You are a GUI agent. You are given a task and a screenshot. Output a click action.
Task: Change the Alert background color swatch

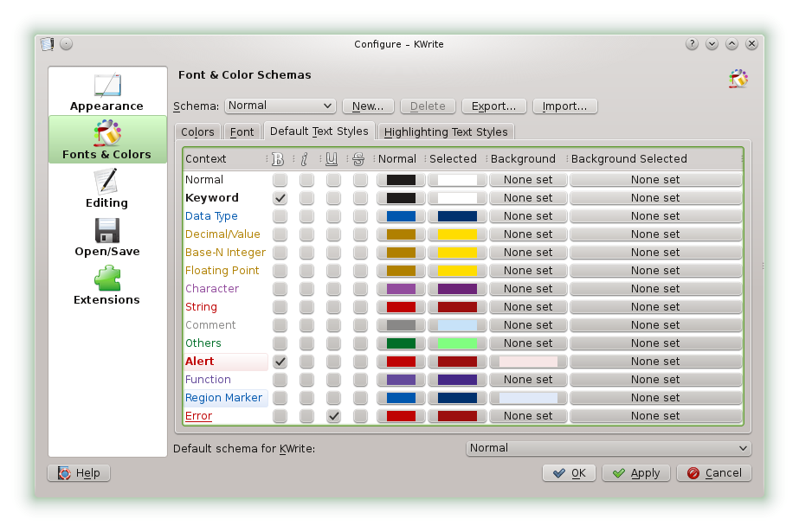click(x=528, y=362)
